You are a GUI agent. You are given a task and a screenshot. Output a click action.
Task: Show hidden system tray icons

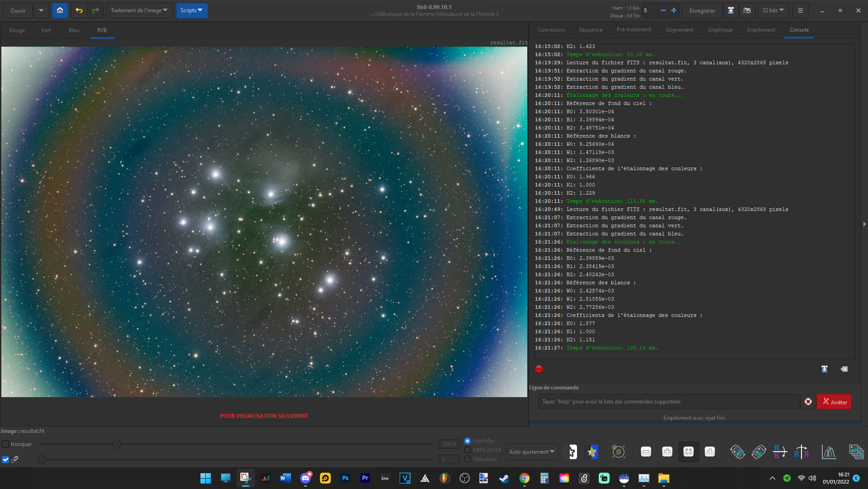(x=773, y=478)
